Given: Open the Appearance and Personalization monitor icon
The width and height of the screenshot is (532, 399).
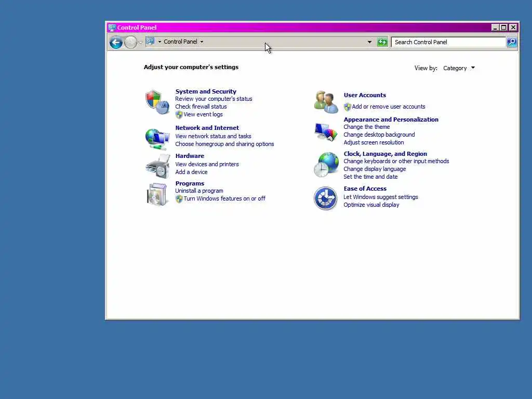Looking at the screenshot, I should 326,131.
